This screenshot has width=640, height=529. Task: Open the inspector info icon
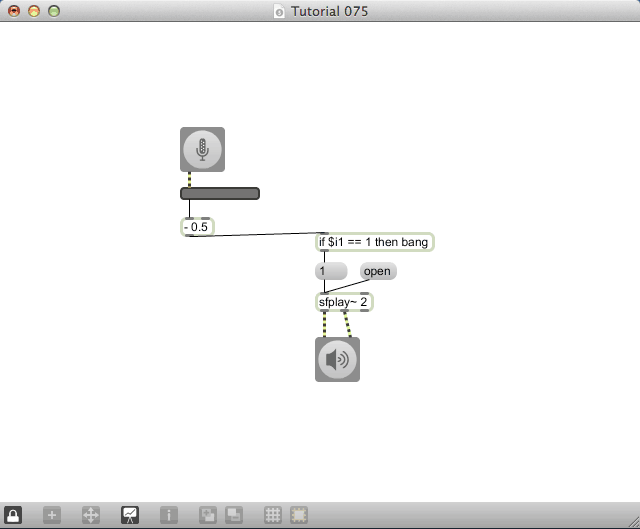[x=169, y=515]
